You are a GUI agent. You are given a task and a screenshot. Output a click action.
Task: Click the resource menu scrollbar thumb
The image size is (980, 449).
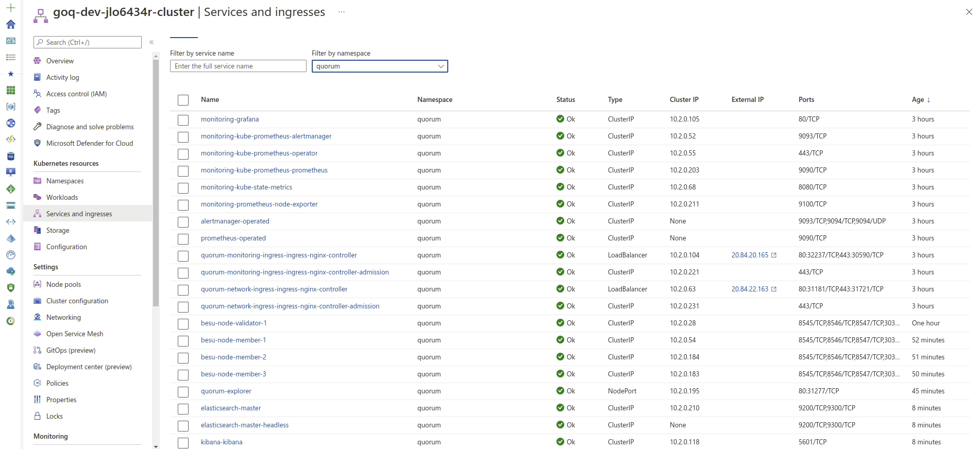156,183
